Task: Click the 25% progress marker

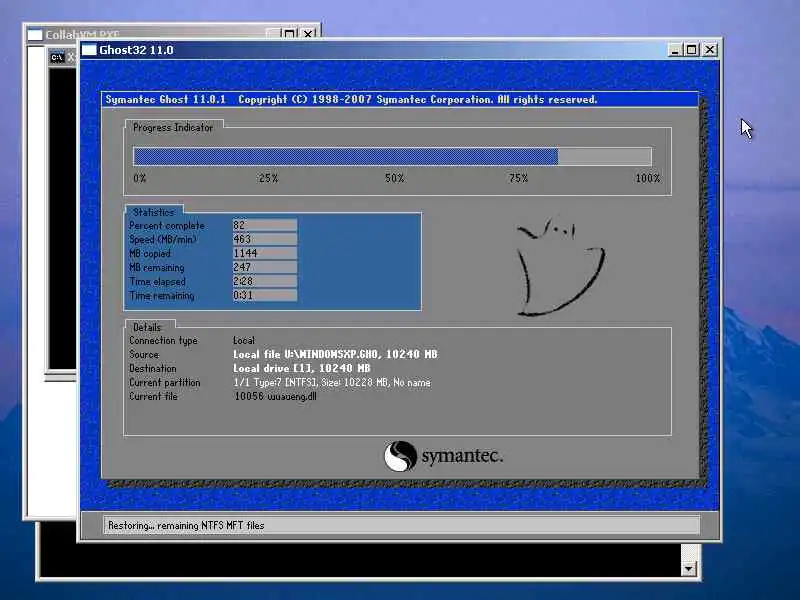Action: click(268, 179)
